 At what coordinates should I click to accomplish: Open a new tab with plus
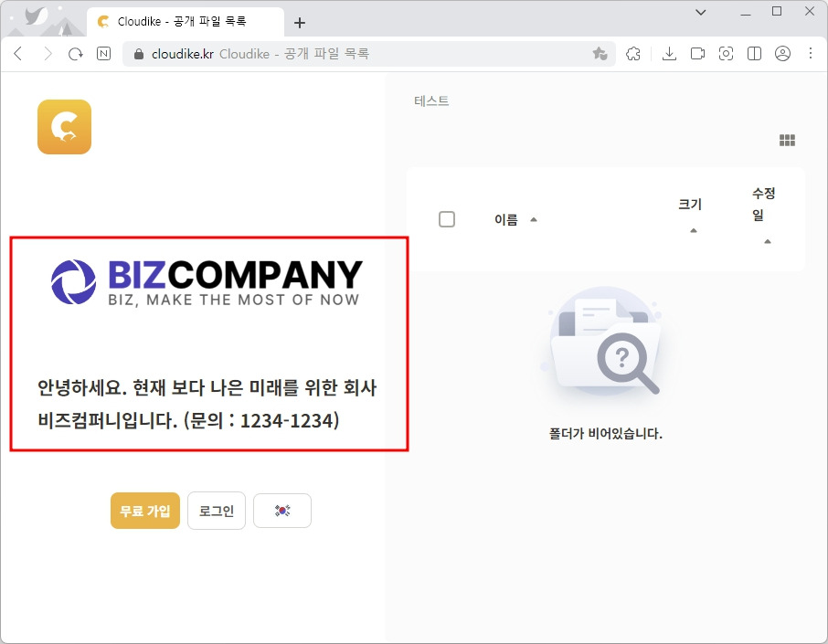point(300,23)
